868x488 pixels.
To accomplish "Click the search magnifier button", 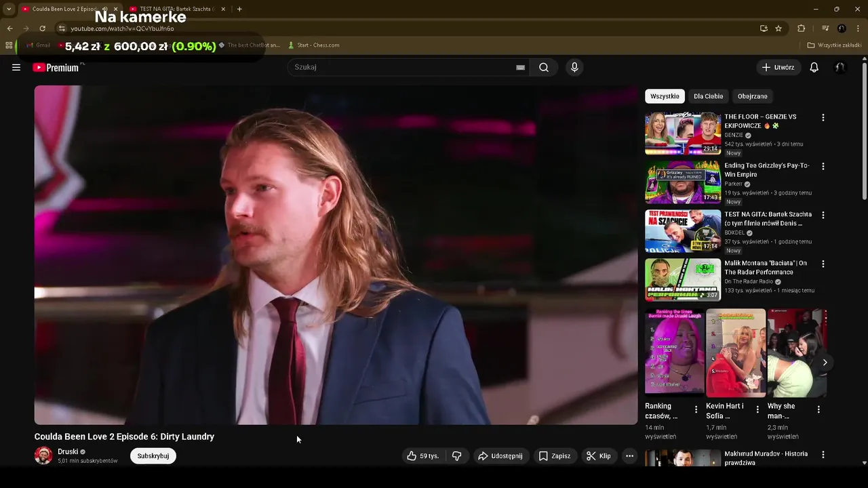I will [544, 67].
